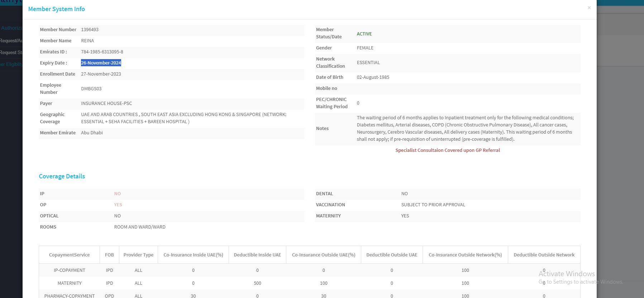Click the Specialist Consultation GP Referral notice

point(447,150)
